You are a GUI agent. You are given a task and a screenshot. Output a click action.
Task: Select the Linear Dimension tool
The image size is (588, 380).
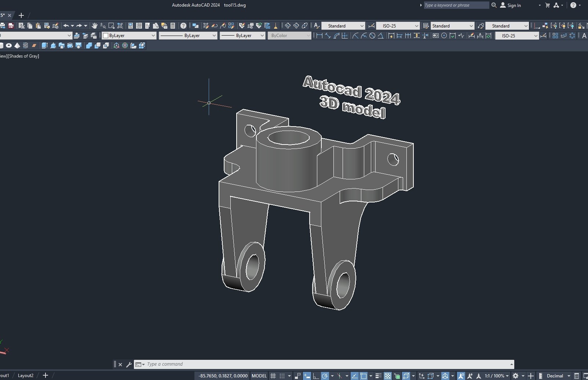tap(320, 36)
